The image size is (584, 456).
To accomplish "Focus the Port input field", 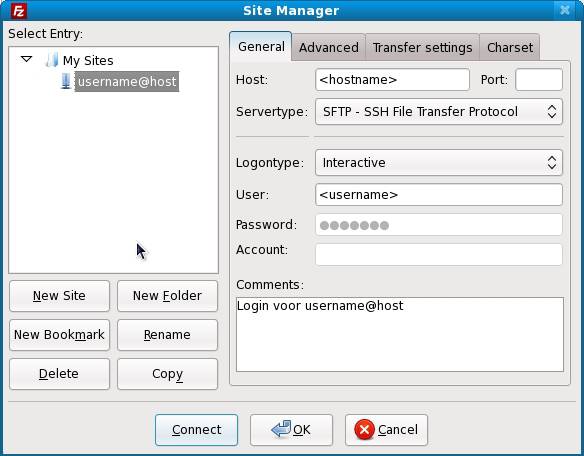I will pyautogui.click(x=539, y=79).
